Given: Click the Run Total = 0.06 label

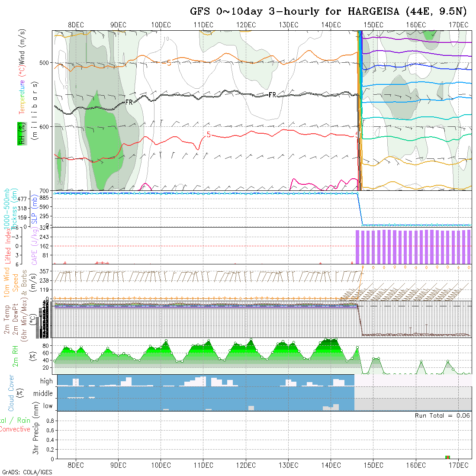Looking at the screenshot, I should (x=442, y=415).
